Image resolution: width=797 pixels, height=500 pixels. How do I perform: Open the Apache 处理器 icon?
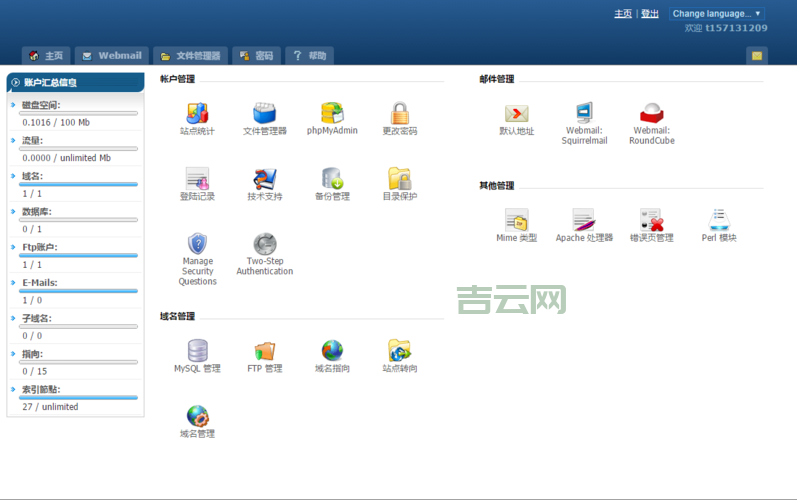point(584,220)
